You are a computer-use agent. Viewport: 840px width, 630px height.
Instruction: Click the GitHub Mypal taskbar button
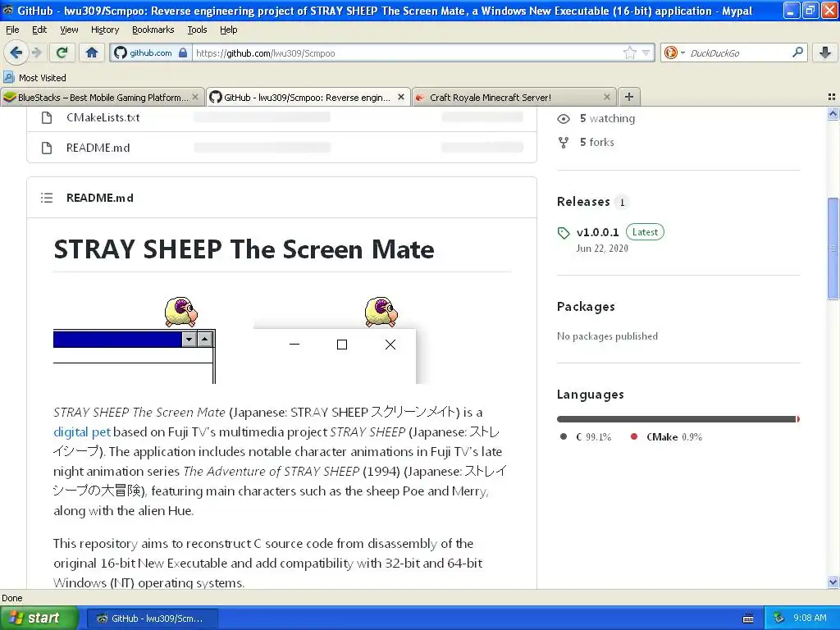tap(152, 619)
